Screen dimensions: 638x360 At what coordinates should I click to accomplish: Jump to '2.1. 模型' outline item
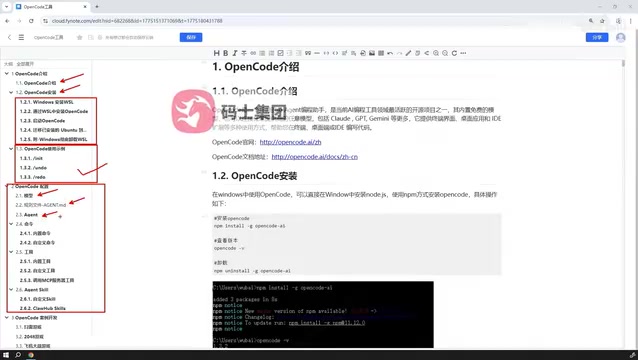coord(24,196)
